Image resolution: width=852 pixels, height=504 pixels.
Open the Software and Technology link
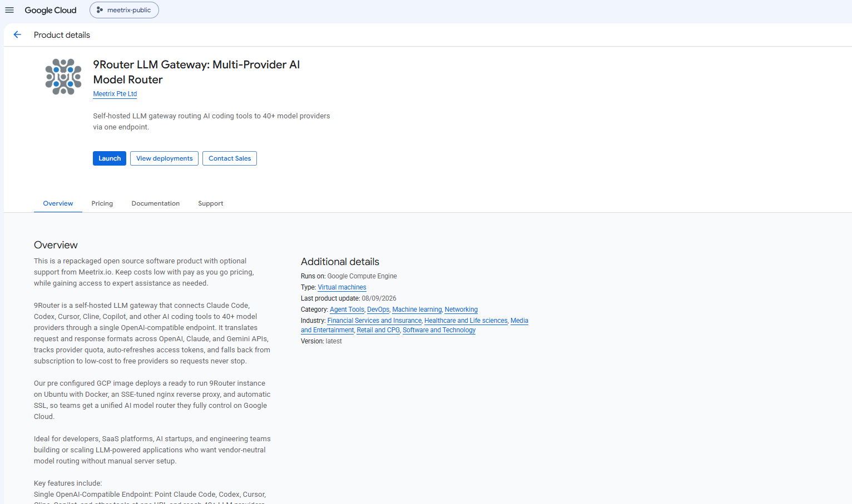pos(439,330)
